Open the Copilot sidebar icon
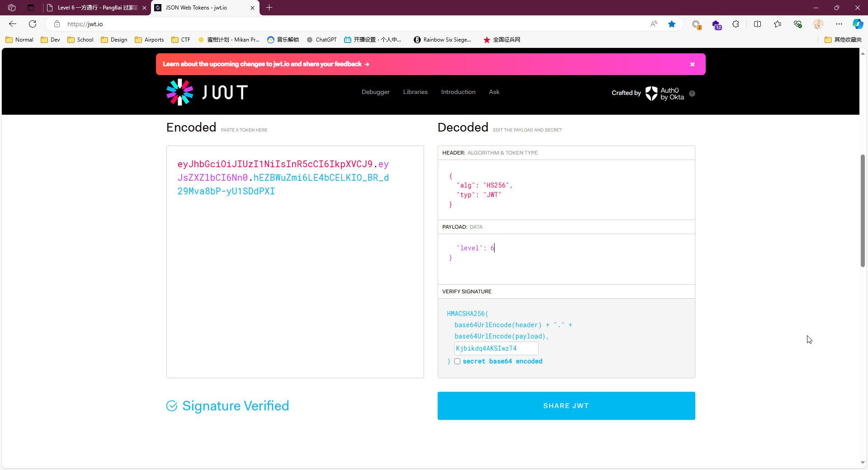The height and width of the screenshot is (470, 868). click(x=858, y=24)
